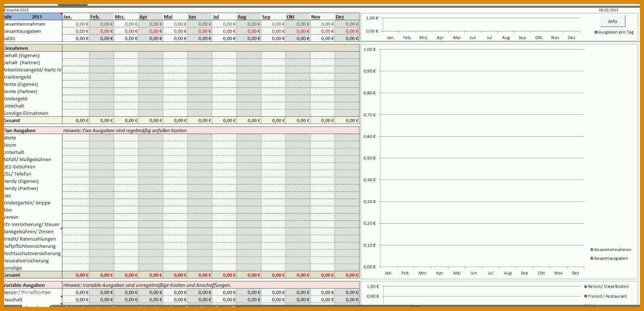
Task: Click the Rechtsschutzversicherung row label
Action: 32,254
